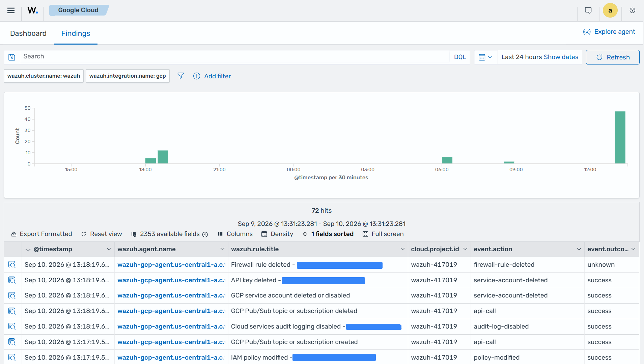Inspect Pub/Sub topic deleted row document

pos(12,311)
